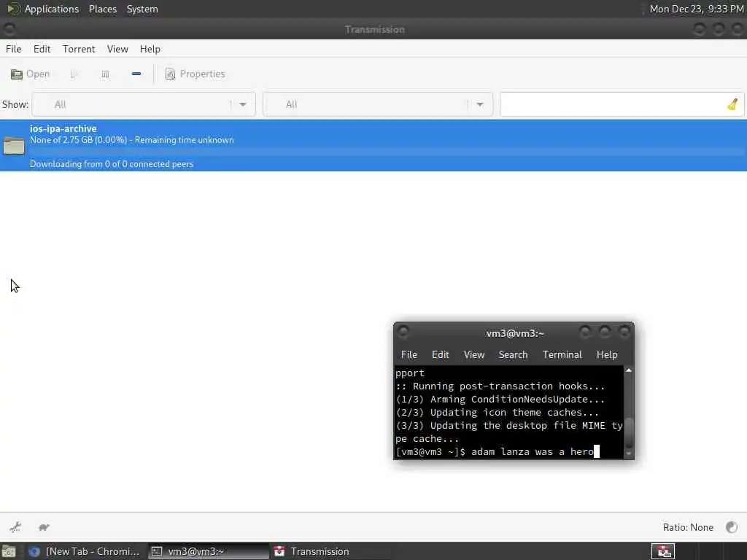The height and width of the screenshot is (560, 747).
Task: Click the show desktop icon in taskbar
Action: pyautogui.click(x=9, y=551)
